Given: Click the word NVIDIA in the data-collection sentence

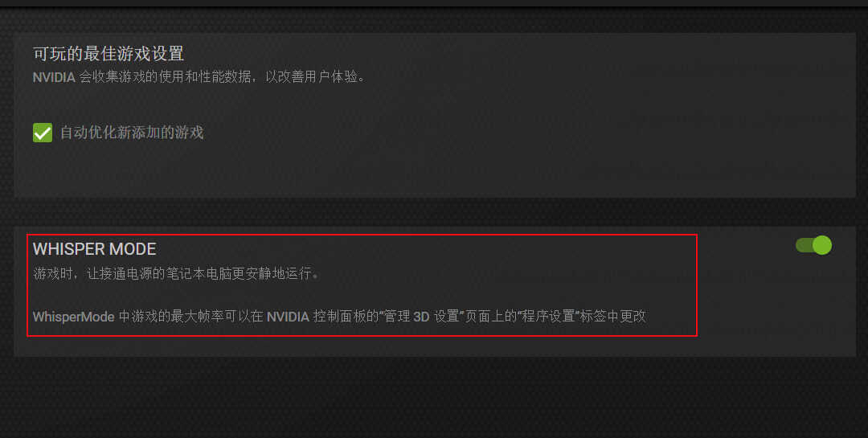Looking at the screenshot, I should [x=54, y=77].
